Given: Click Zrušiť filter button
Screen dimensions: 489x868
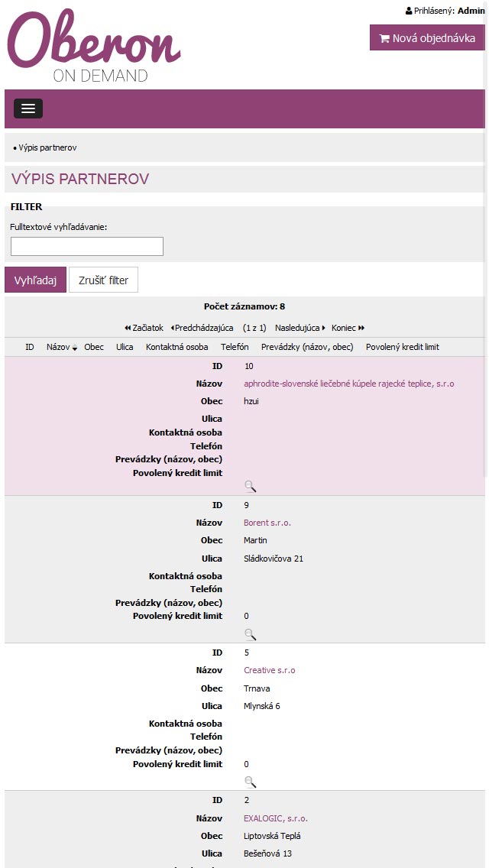Looking at the screenshot, I should (104, 280).
